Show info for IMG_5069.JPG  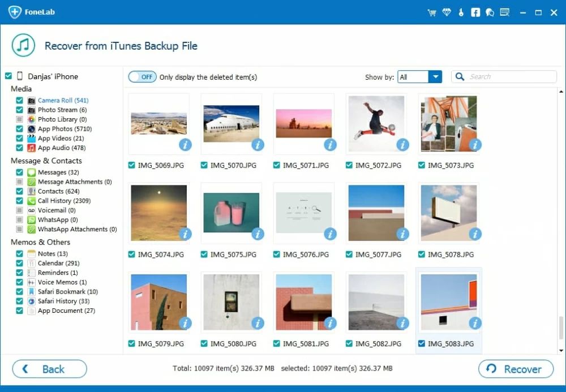coord(185,145)
